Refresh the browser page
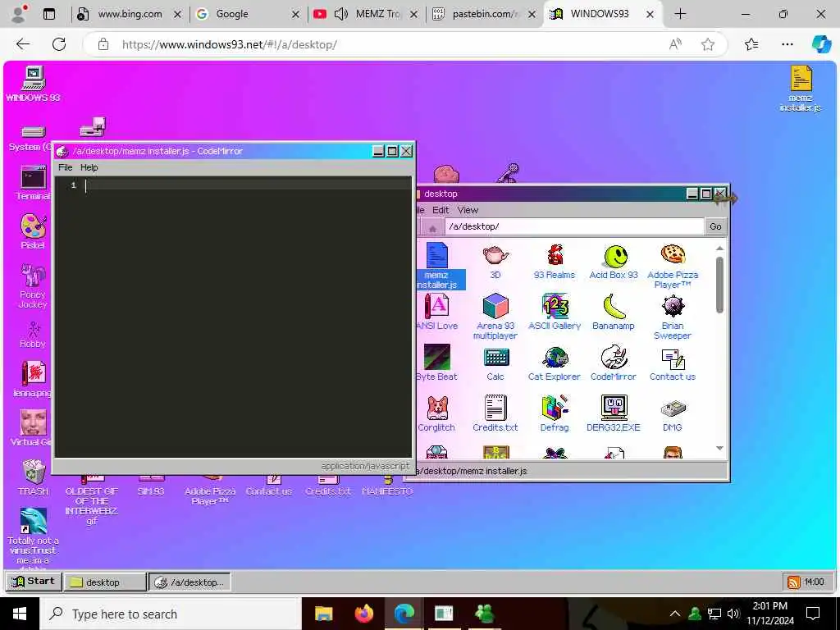Screen dimensions: 840x630 tap(59, 44)
